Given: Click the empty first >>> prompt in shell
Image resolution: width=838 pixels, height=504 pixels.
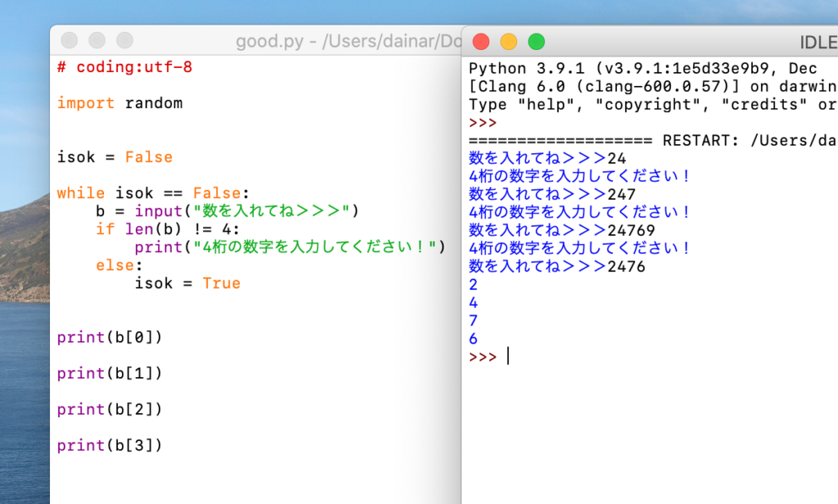Looking at the screenshot, I should 483,123.
